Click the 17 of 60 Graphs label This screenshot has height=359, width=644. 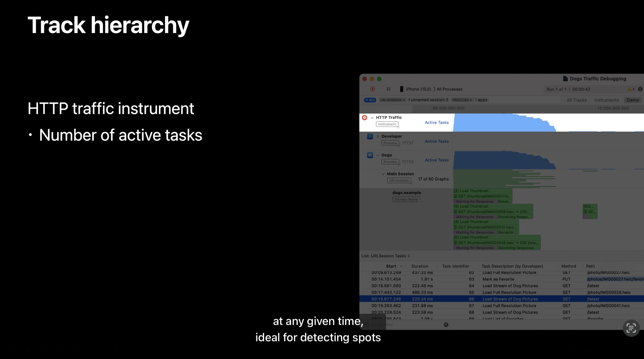433,179
